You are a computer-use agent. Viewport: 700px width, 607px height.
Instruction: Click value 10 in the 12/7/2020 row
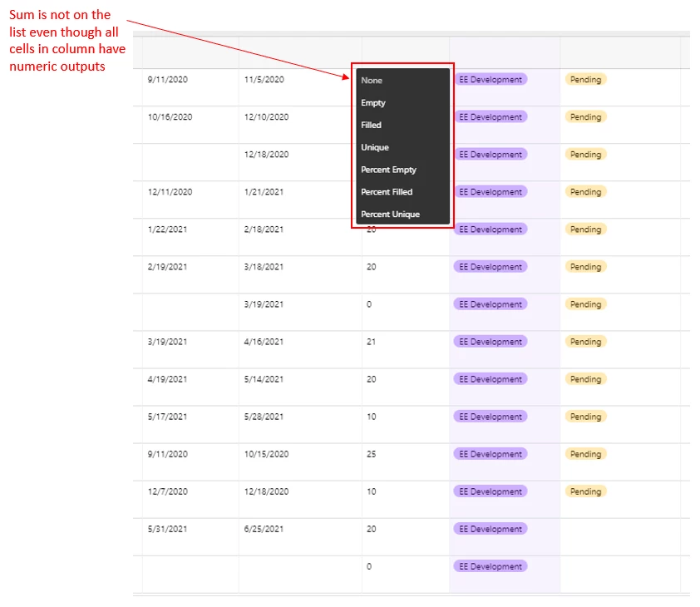(371, 491)
